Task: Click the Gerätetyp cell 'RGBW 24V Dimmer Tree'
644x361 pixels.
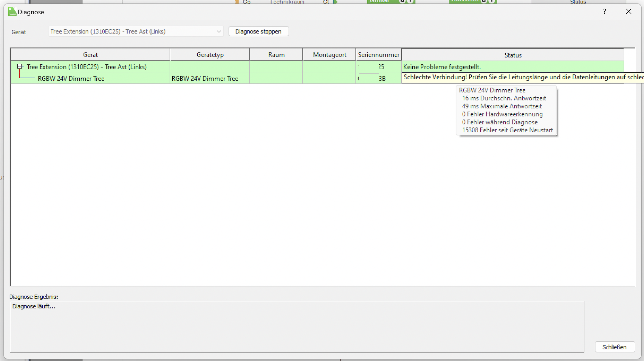Action: point(205,79)
